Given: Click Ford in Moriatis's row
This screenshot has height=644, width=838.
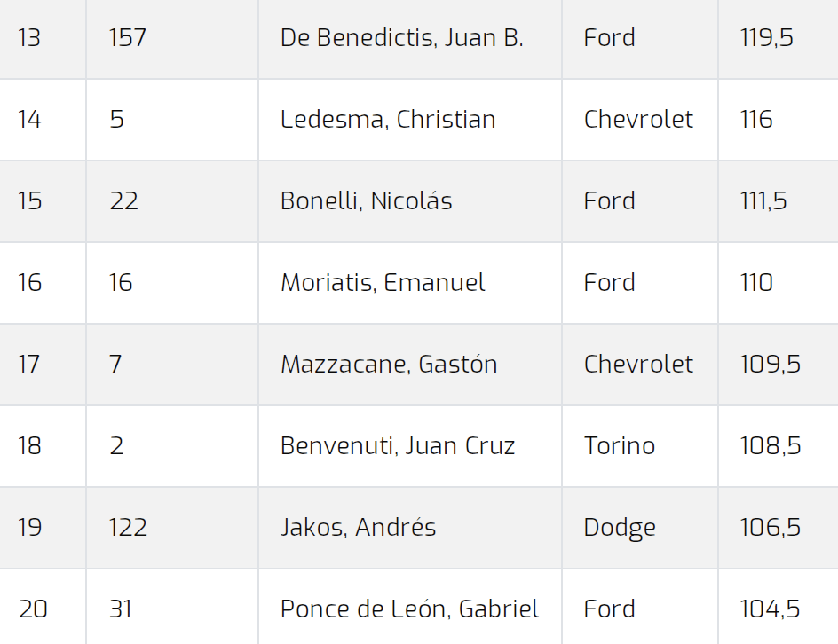Looking at the screenshot, I should coord(609,282).
